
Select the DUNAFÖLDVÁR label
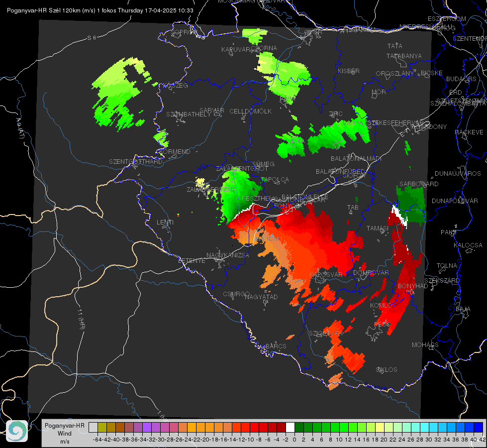[x=455, y=201]
